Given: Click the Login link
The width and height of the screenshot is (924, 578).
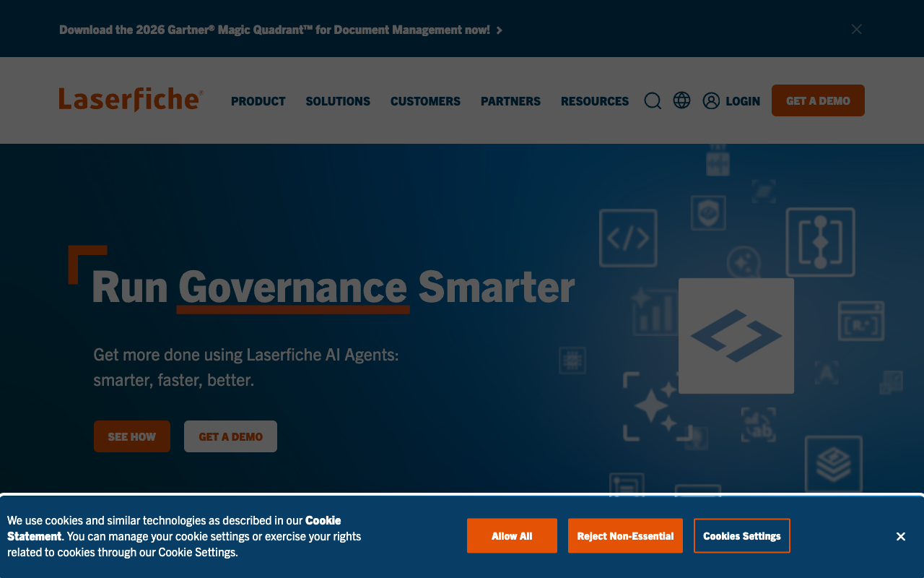Looking at the screenshot, I should (743, 101).
